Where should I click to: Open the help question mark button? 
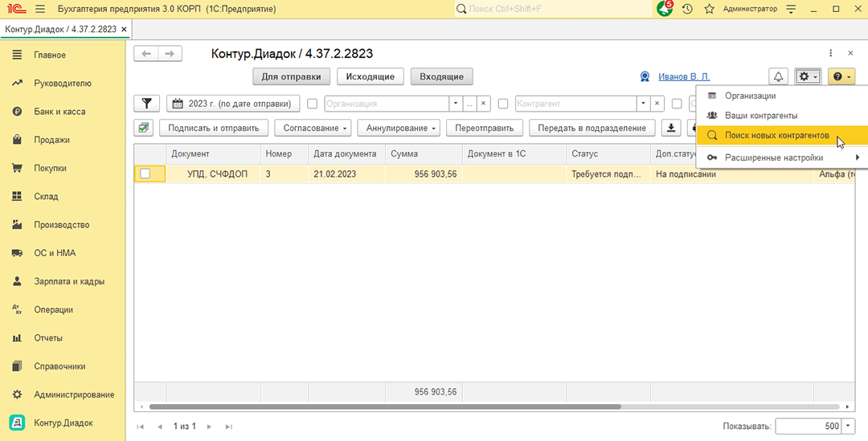[x=841, y=77]
